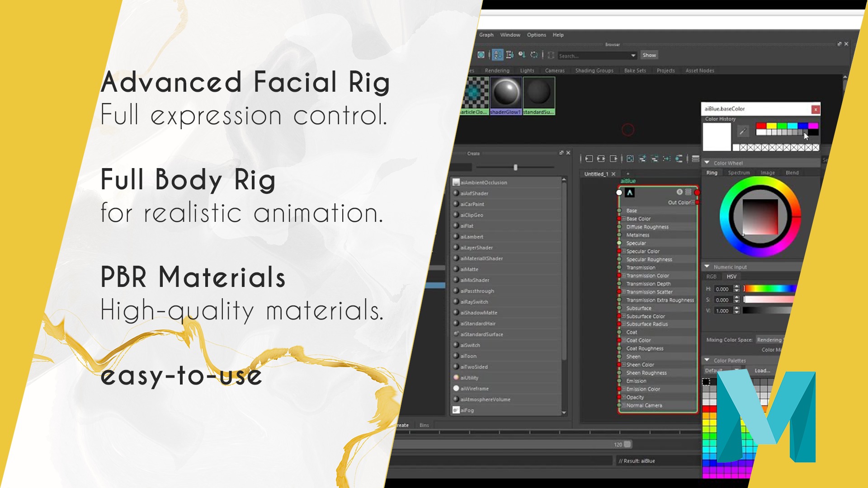This screenshot has width=868, height=488.
Task: Click the alphabetical A-Z sort icon in Browser toolbar
Action: point(497,55)
